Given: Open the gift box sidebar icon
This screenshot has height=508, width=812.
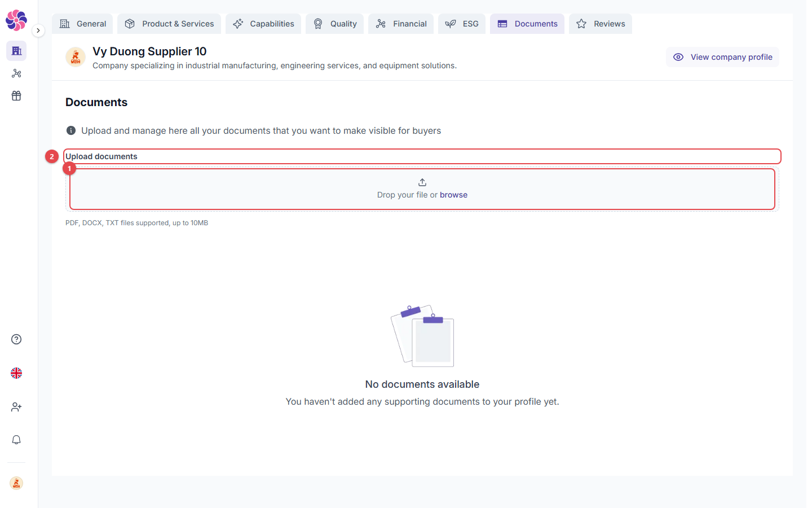Looking at the screenshot, I should pyautogui.click(x=16, y=96).
